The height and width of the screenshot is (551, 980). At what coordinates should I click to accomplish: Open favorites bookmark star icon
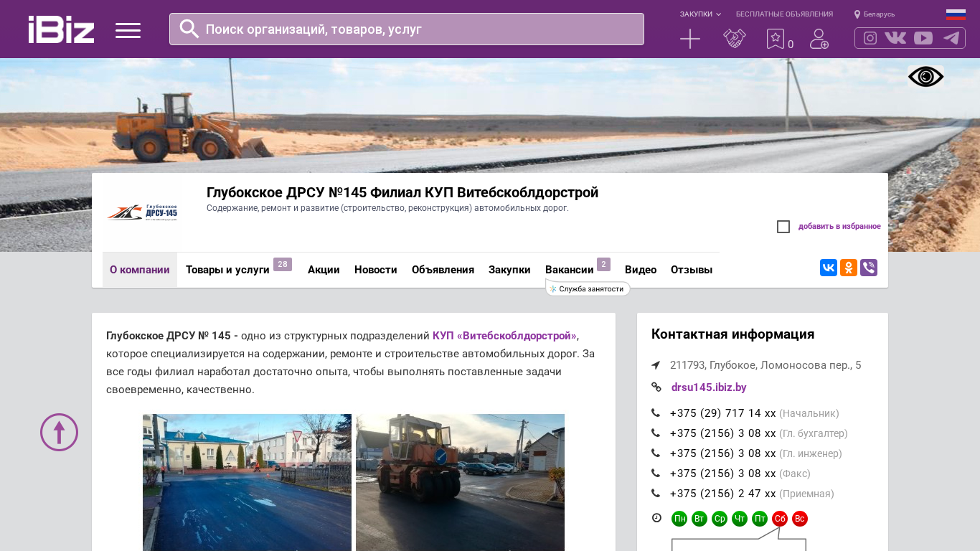click(776, 39)
